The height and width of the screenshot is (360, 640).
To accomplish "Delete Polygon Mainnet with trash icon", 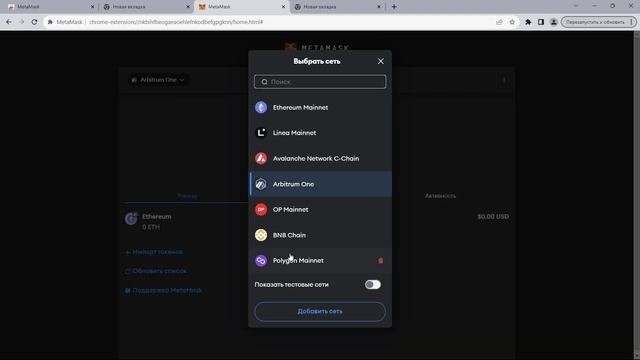I will 380,260.
